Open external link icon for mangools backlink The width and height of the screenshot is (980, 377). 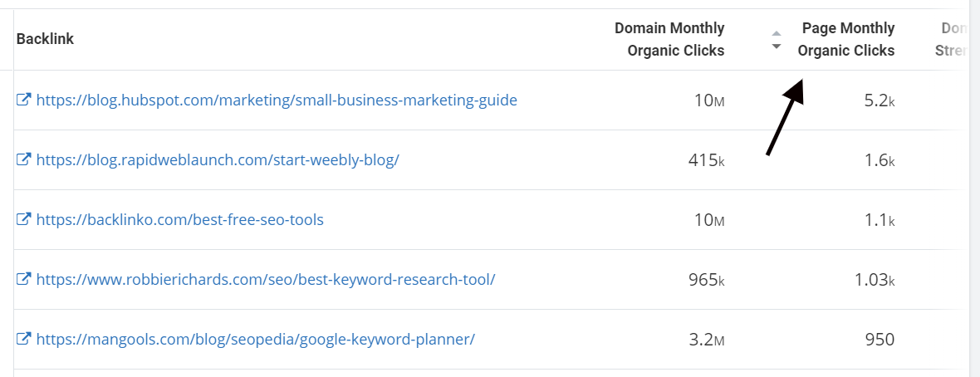point(23,340)
